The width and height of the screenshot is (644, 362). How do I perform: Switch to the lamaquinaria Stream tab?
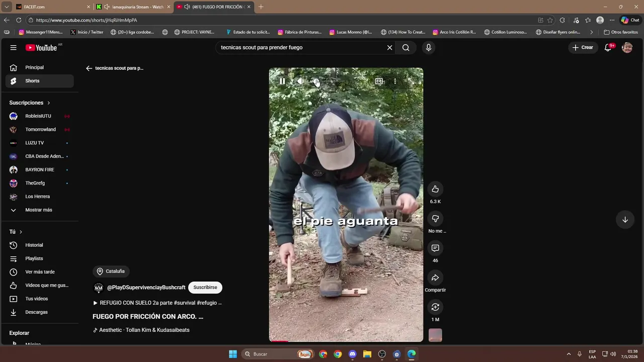[x=133, y=7]
